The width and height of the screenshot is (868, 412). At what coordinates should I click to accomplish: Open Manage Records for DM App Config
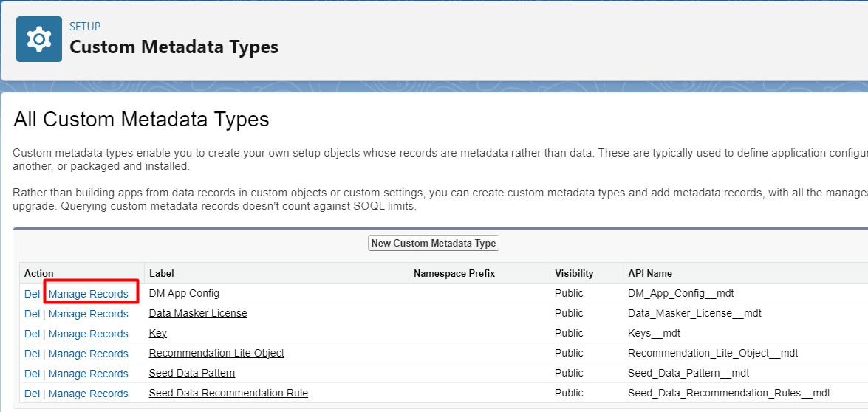[89, 294]
